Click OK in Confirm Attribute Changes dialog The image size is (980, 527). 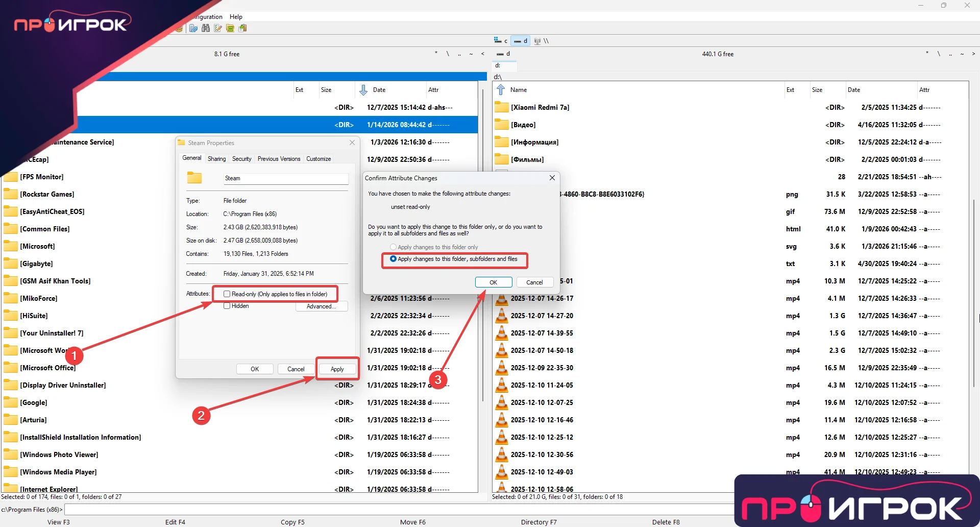coord(493,282)
